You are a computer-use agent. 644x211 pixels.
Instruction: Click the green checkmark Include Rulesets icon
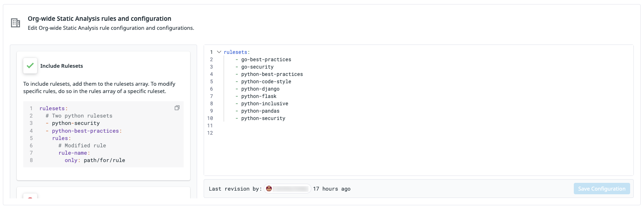pos(30,66)
